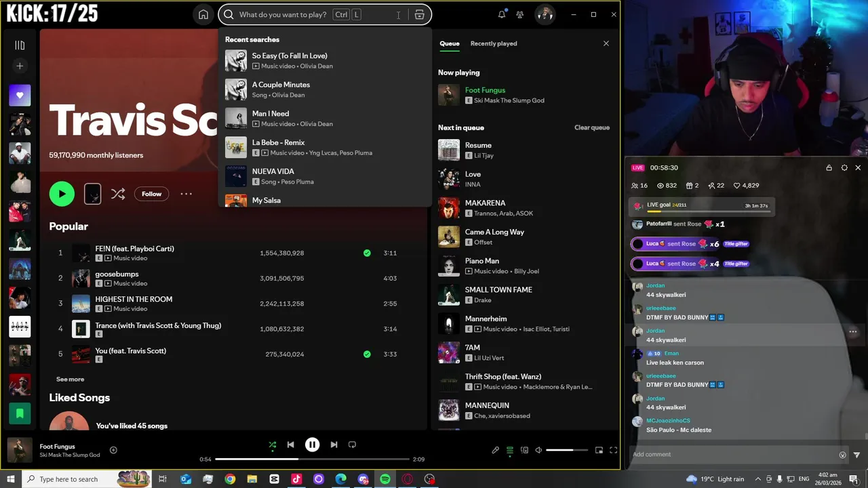Click the green saved checkmark on You (feat. Travis Scott)
The image size is (868, 488).
click(x=367, y=354)
